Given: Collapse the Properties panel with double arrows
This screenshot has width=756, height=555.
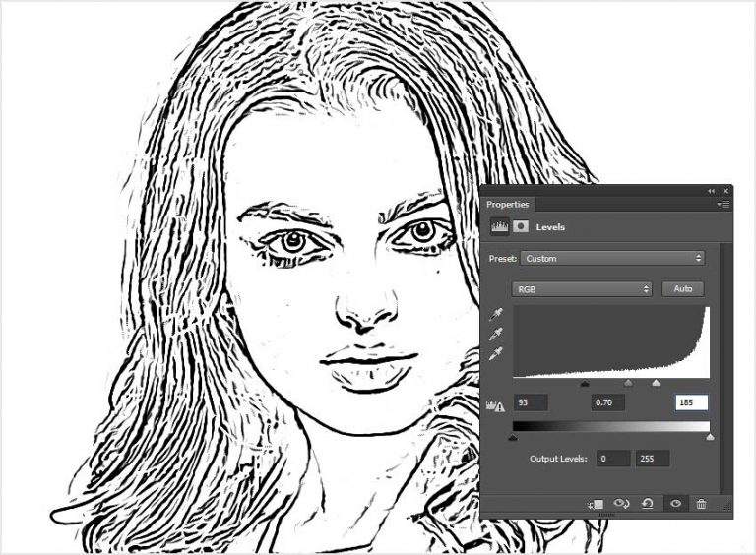Looking at the screenshot, I should 711,191.
